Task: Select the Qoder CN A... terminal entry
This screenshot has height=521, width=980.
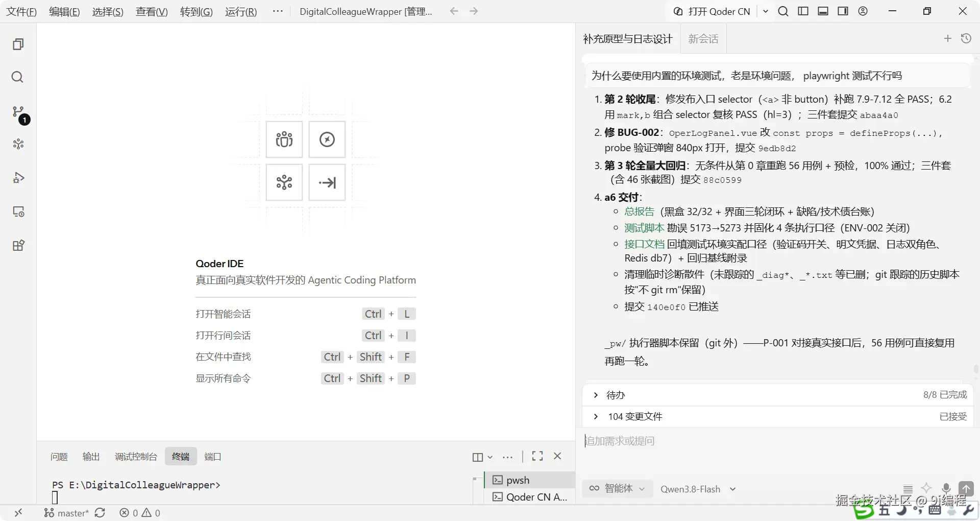Action: pyautogui.click(x=530, y=497)
